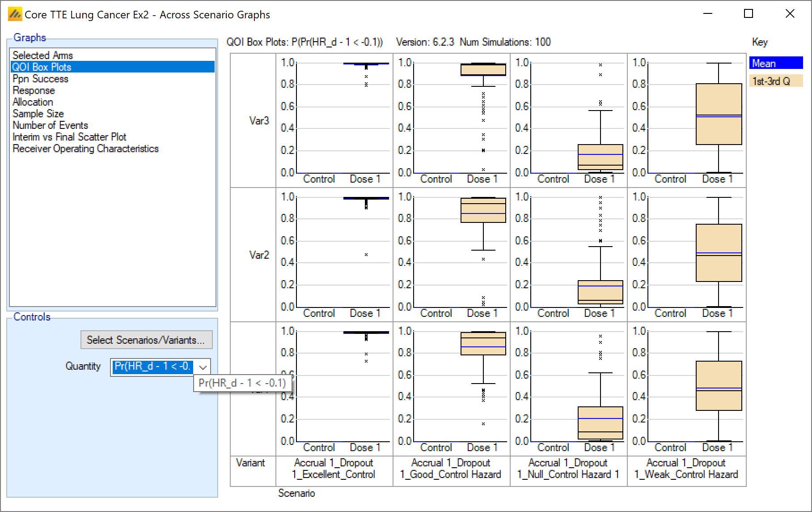Click the app icon in the title bar
The width and height of the screenshot is (812, 512).
pos(15,15)
